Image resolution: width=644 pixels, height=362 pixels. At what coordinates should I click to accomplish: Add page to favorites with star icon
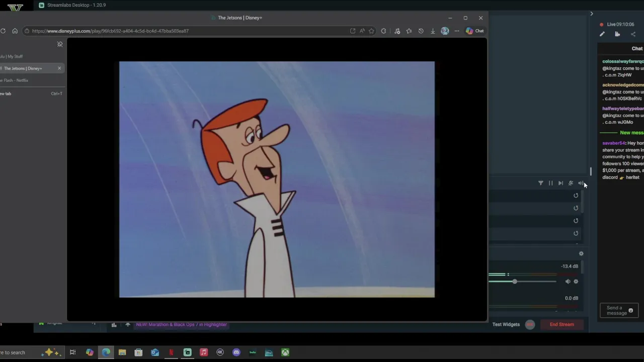[x=371, y=31]
